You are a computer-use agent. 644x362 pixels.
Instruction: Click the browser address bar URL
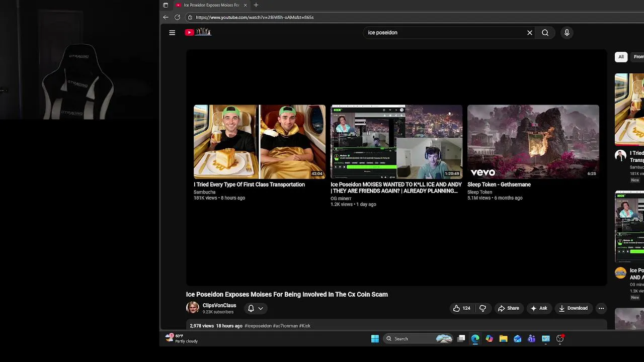point(255,17)
